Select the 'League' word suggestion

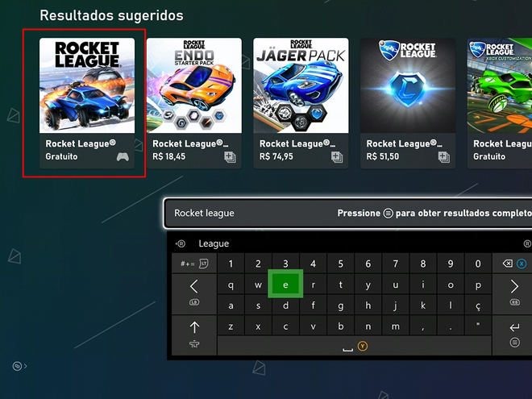(x=214, y=243)
